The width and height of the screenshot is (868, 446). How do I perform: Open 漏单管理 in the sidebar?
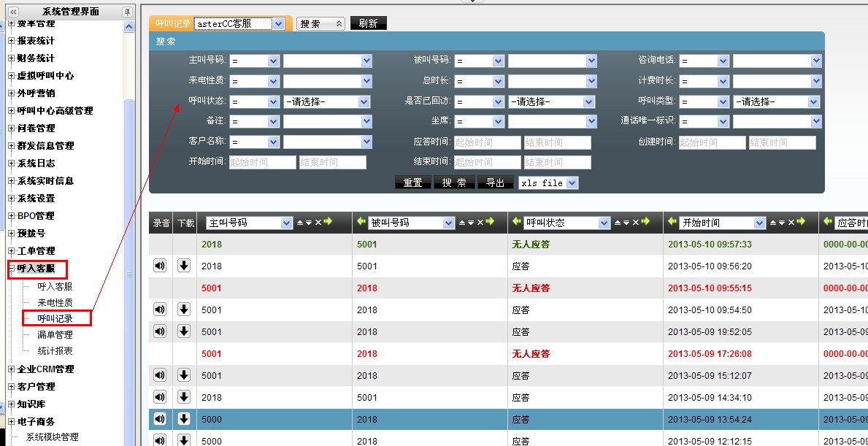coord(55,335)
